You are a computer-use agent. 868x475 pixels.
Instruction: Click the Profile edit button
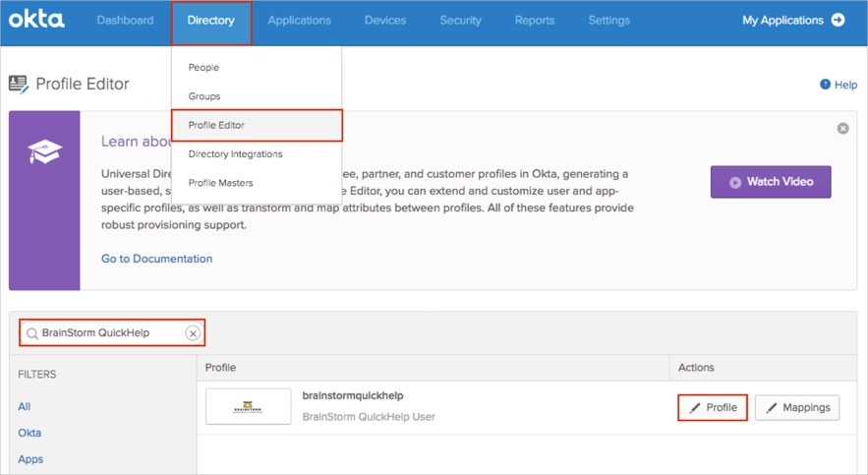coord(713,407)
